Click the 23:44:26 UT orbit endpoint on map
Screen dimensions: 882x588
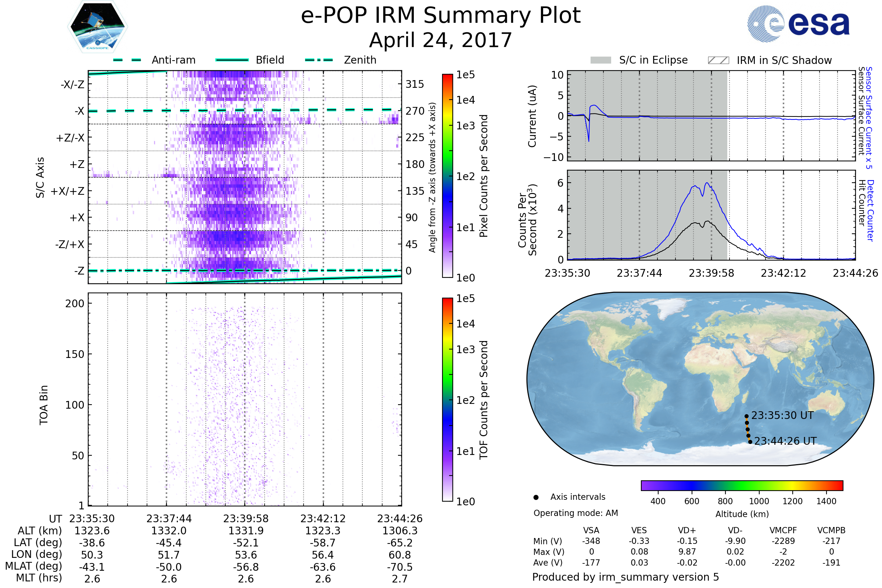750,442
